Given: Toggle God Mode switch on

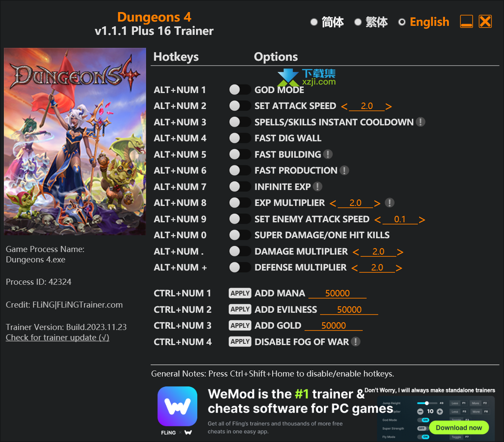Looking at the screenshot, I should pos(240,90).
